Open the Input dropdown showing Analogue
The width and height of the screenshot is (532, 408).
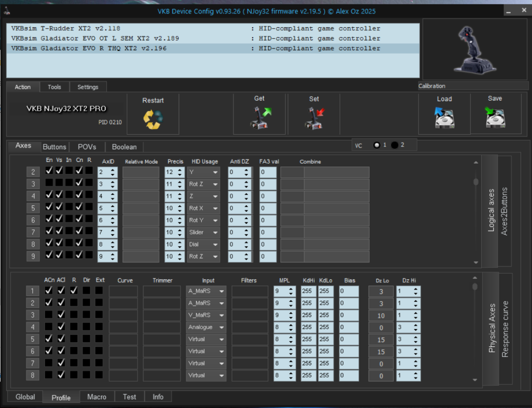tap(206, 327)
